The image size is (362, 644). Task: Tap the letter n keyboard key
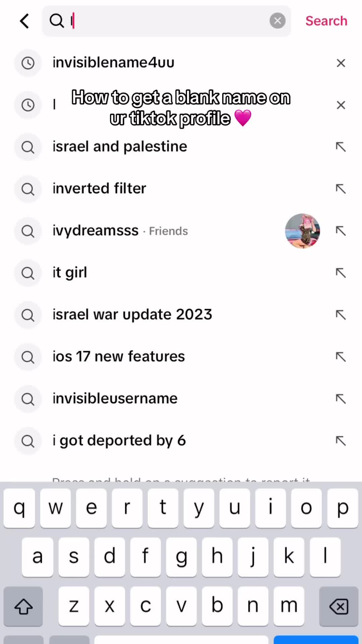coord(253,606)
